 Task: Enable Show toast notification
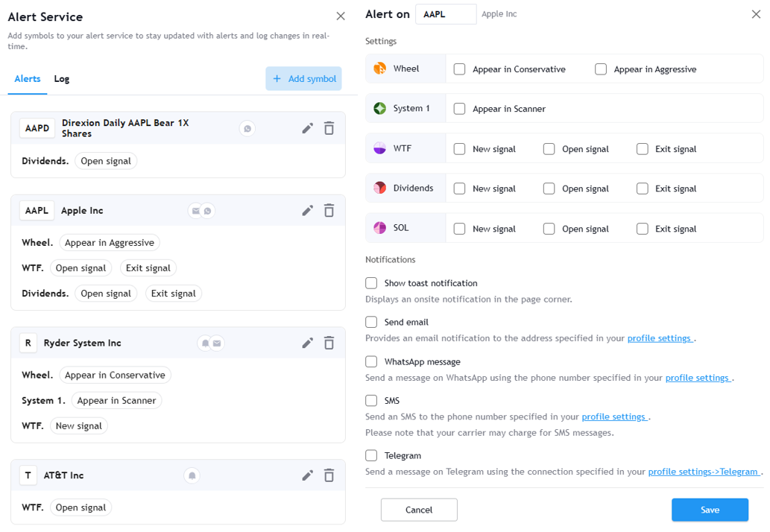click(371, 283)
